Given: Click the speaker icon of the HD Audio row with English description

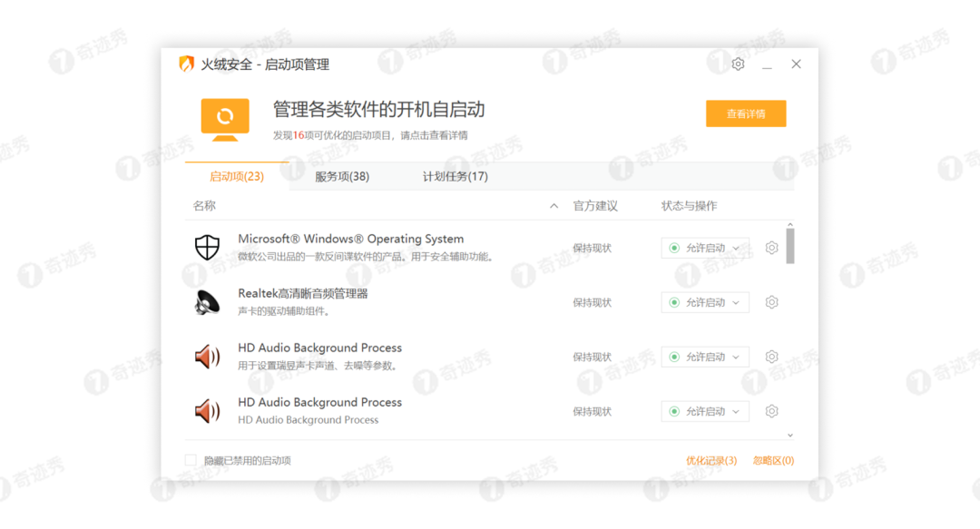Looking at the screenshot, I should point(208,411).
